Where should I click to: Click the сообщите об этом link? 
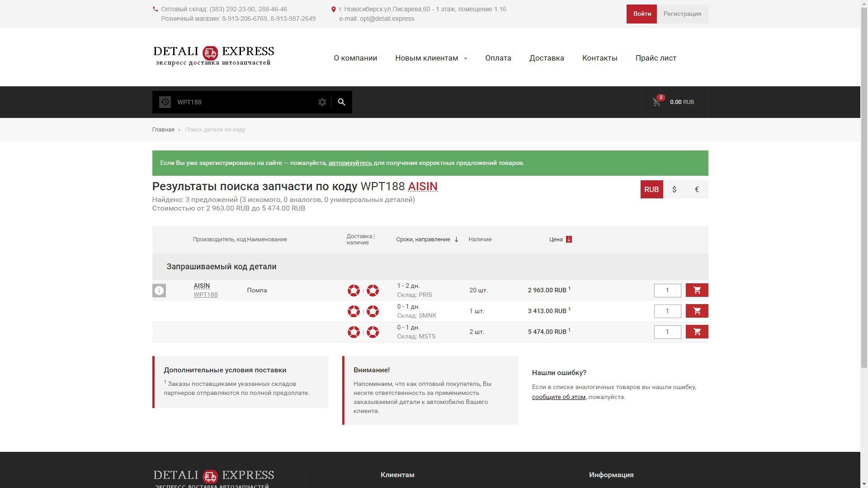[x=558, y=397]
